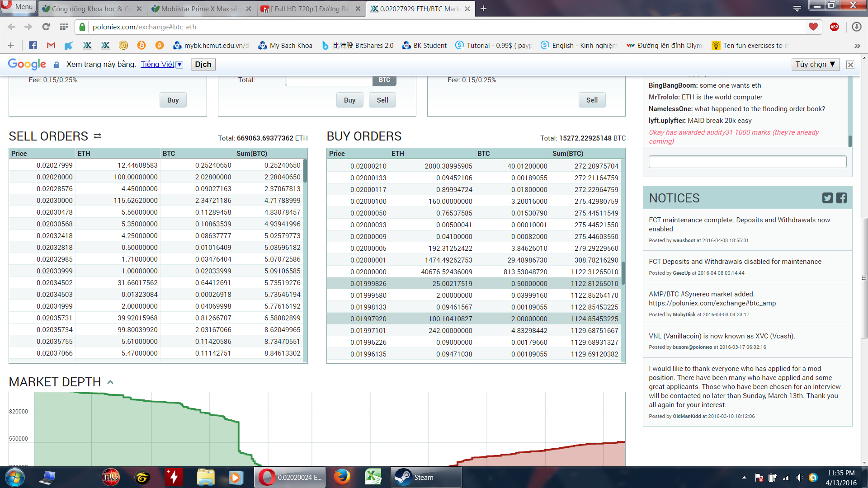Screen dimensions: 868x488
Task: Open Gmail bookmark icon
Action: (x=51, y=45)
